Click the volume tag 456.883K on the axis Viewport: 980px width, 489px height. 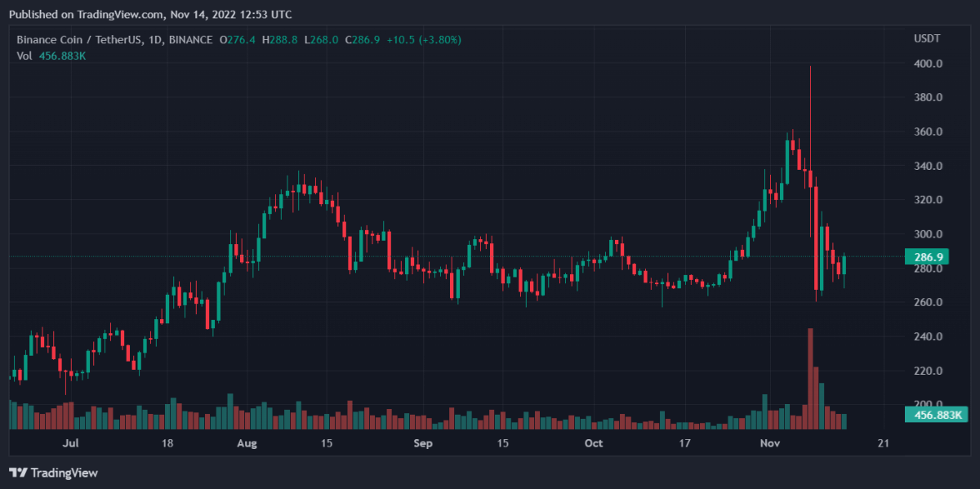coord(936,416)
